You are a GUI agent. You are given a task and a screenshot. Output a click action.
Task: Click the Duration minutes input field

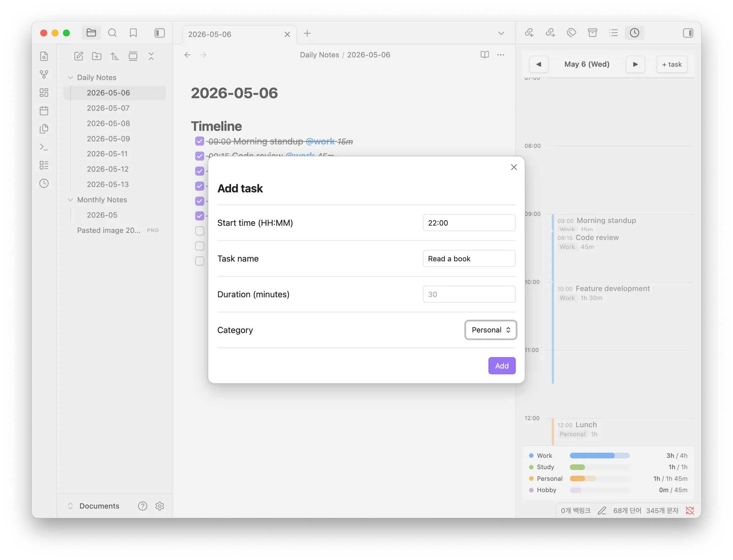click(x=469, y=294)
